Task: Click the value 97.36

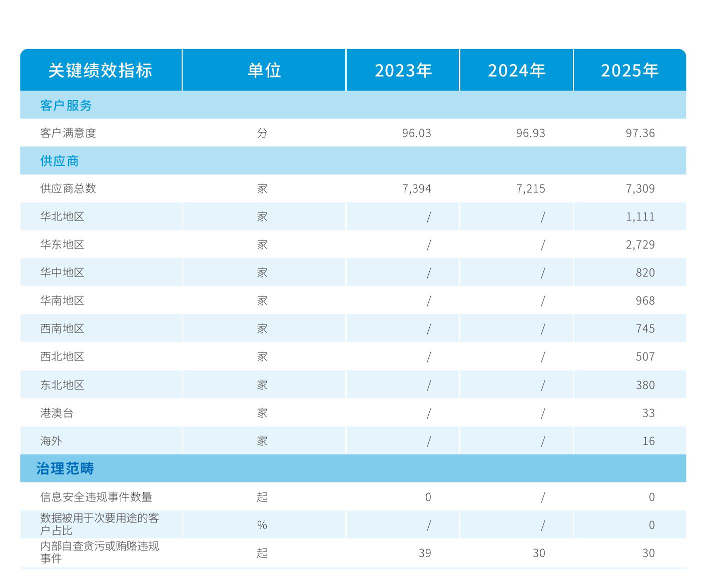Action: [640, 133]
